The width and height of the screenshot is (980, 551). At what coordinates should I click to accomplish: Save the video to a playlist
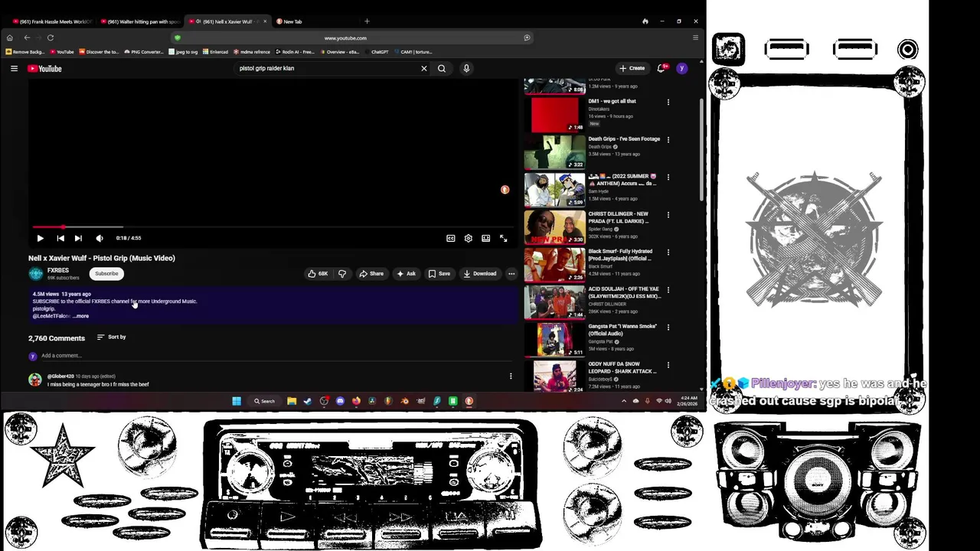click(x=439, y=273)
